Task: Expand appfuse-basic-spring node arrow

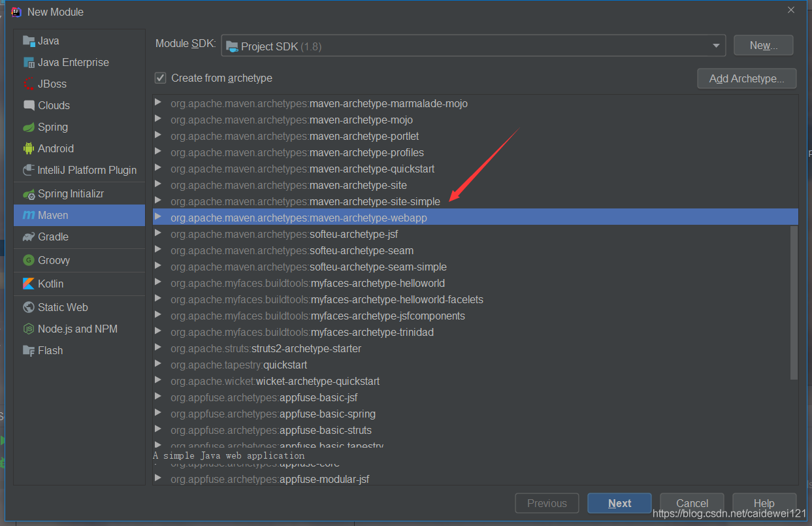Action: coord(157,413)
